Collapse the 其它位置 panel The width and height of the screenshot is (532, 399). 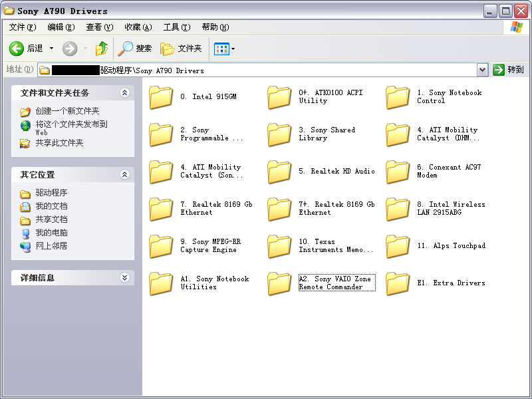point(125,174)
